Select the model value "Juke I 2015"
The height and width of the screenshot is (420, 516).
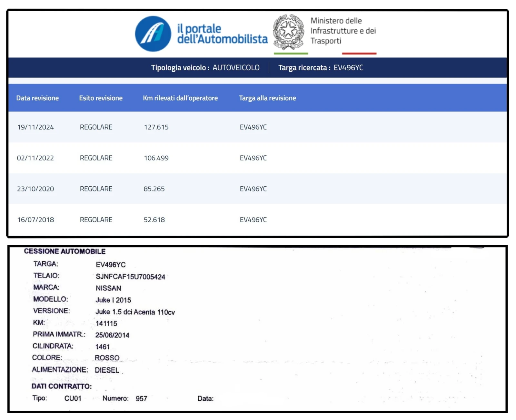point(113,300)
